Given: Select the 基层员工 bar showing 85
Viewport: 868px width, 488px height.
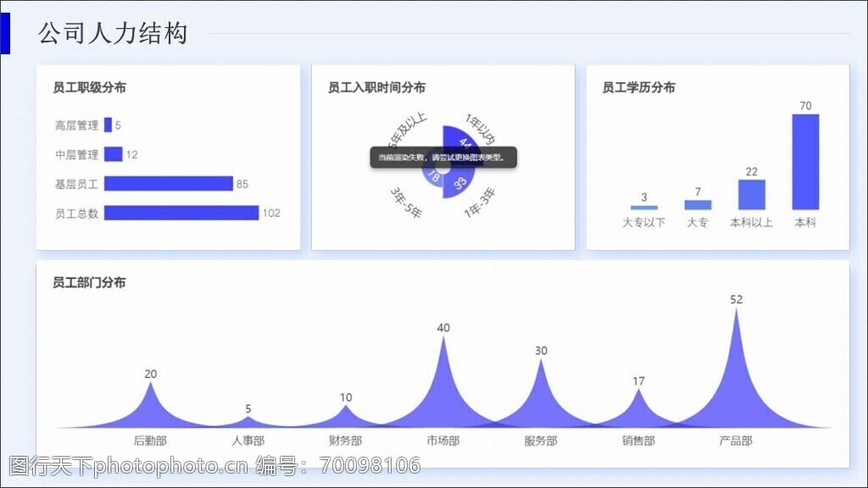Looking at the screenshot, I should click(168, 184).
